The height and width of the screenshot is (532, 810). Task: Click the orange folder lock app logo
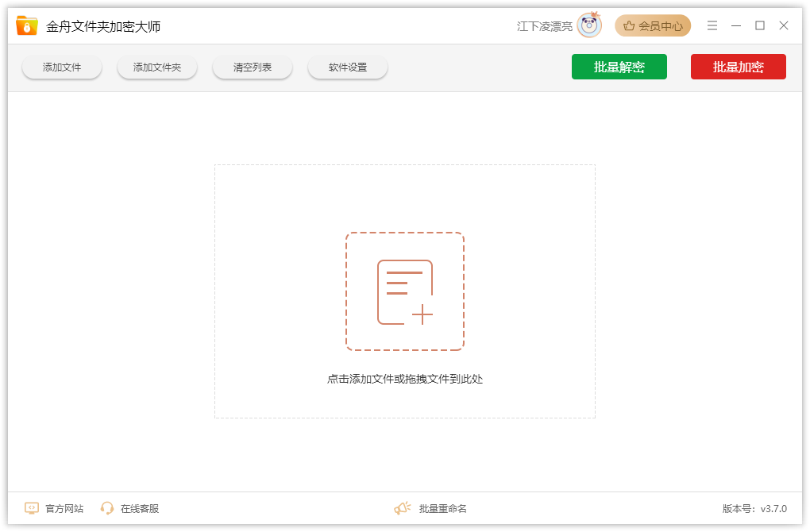coord(26,25)
